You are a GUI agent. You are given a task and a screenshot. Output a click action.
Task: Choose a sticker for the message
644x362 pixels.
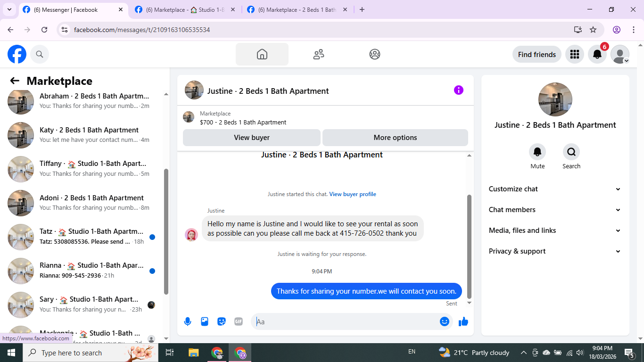[222, 321]
